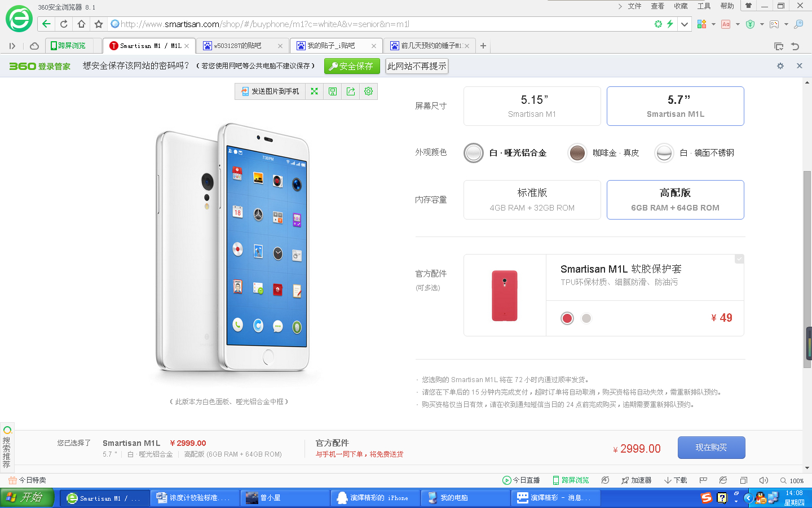Open the 工具 menu
The height and width of the screenshot is (508, 812).
pyautogui.click(x=704, y=6)
